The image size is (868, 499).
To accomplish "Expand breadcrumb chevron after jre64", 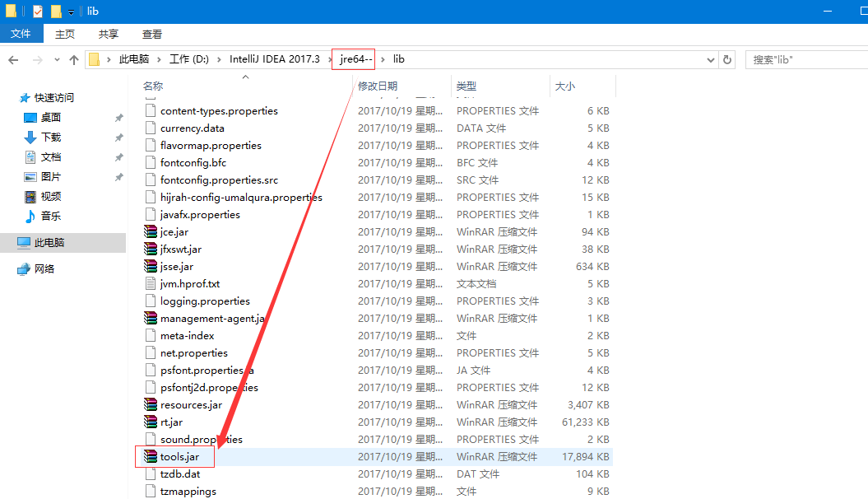I will point(383,59).
